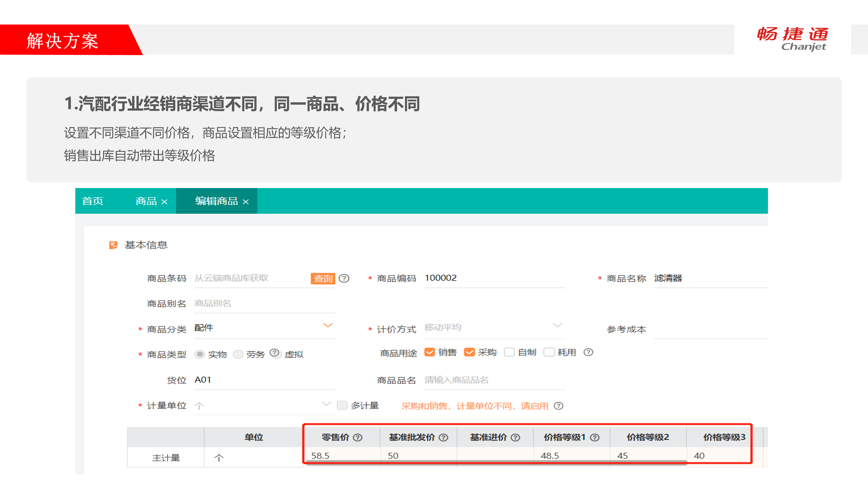Select the 劳务 product type radio
The height and width of the screenshot is (488, 868).
click(238, 354)
